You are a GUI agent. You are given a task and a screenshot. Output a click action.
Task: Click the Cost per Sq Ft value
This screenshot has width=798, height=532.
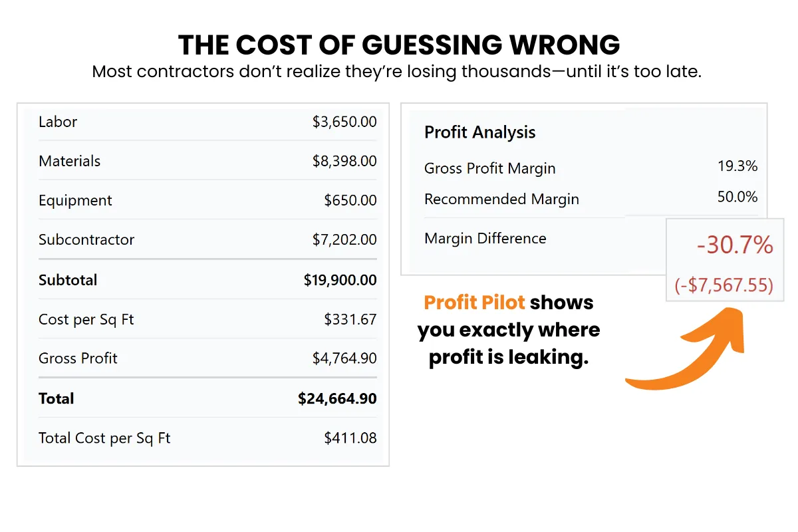point(350,319)
